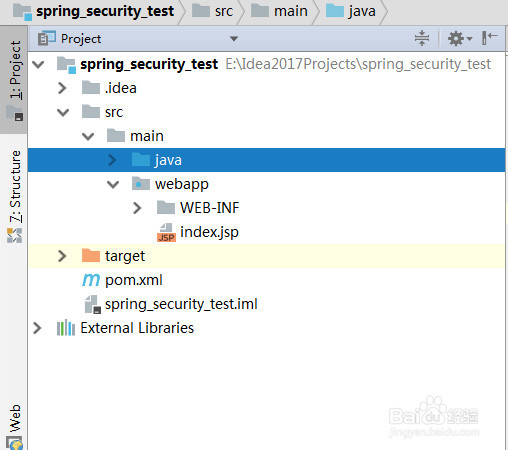Image resolution: width=508 pixels, height=450 pixels.
Task: Expand the WEB-INF folder
Action: coord(137,208)
